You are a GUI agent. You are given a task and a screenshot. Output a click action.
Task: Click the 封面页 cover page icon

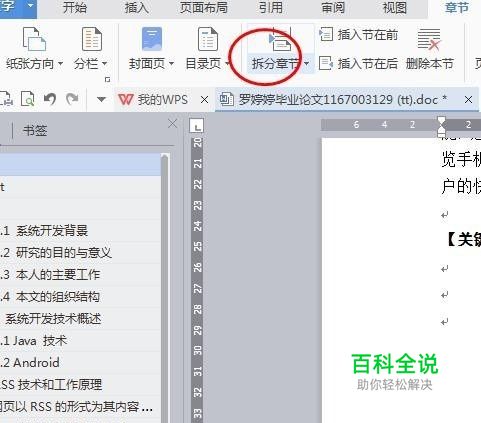coord(152,39)
